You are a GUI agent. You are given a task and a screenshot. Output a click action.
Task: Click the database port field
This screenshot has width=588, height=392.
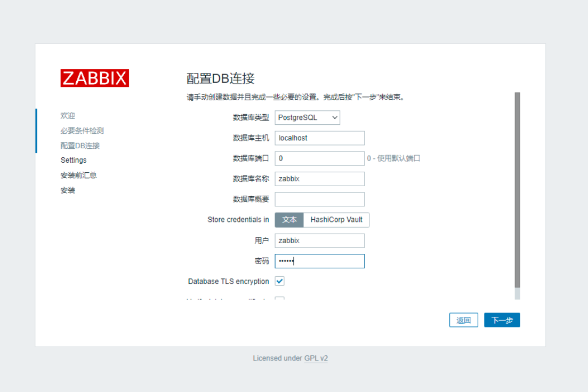(319, 158)
